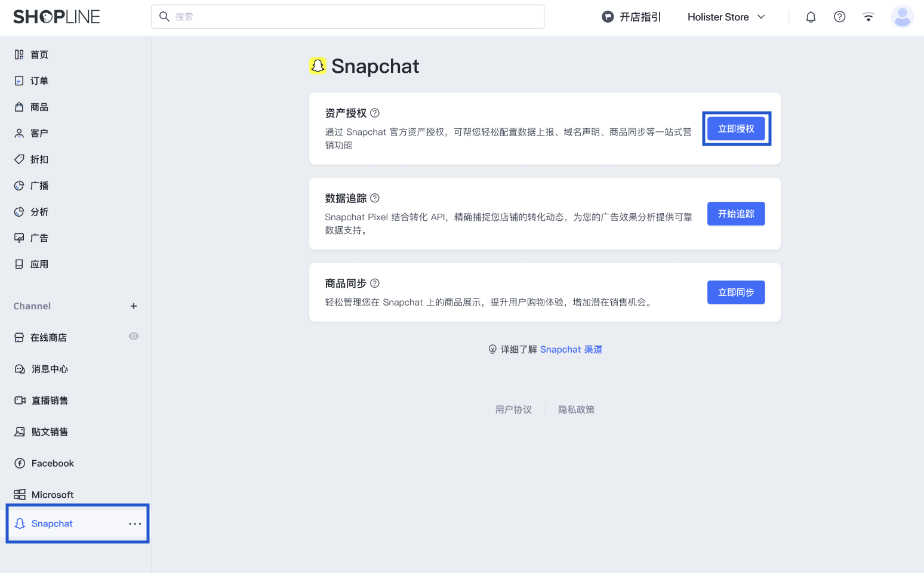Show help tooltip for 商品同步
Viewport: 924px width, 573px height.
375,284
